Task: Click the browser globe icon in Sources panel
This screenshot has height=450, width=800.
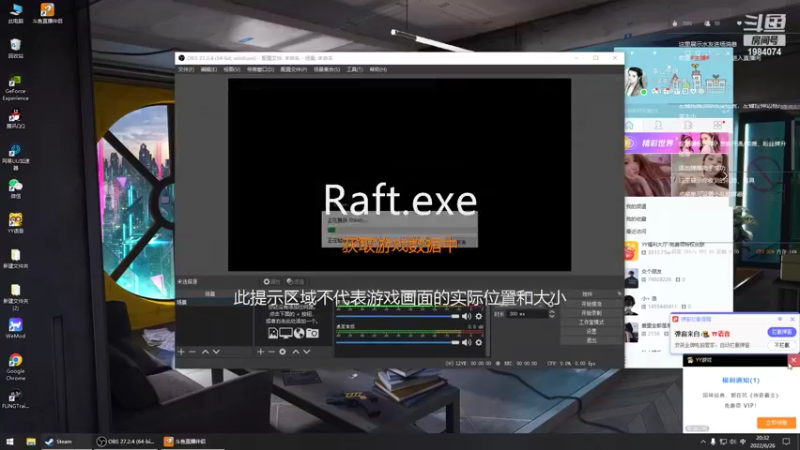Action: click(x=299, y=333)
